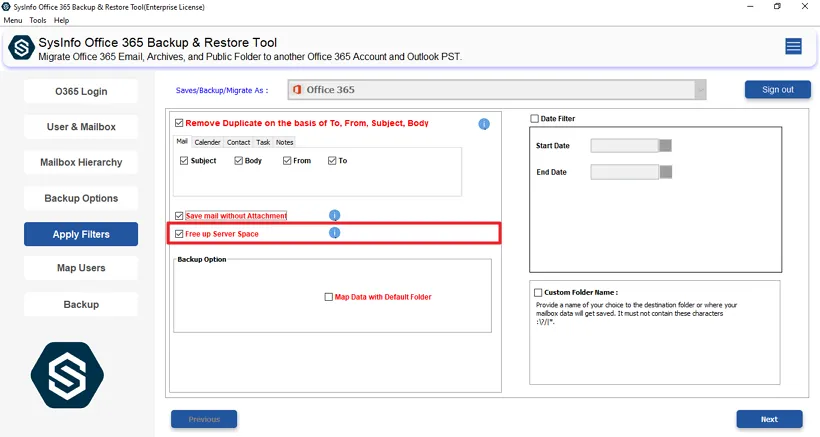Expand the Office 365 save-as dropdown
The width and height of the screenshot is (820, 437).
pos(700,90)
